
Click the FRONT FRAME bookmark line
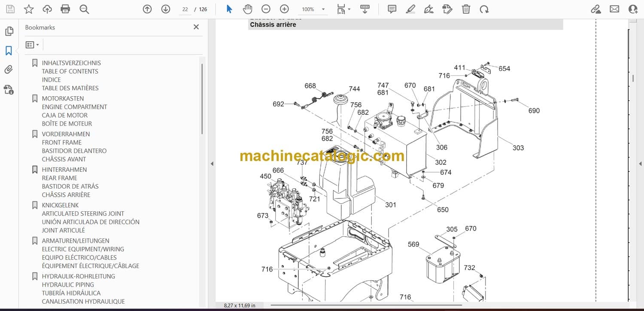click(61, 143)
